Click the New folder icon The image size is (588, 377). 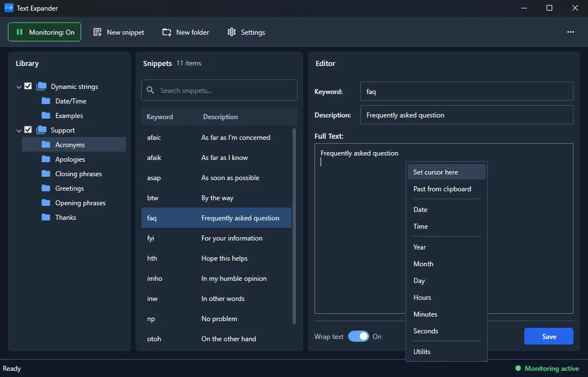coord(167,32)
